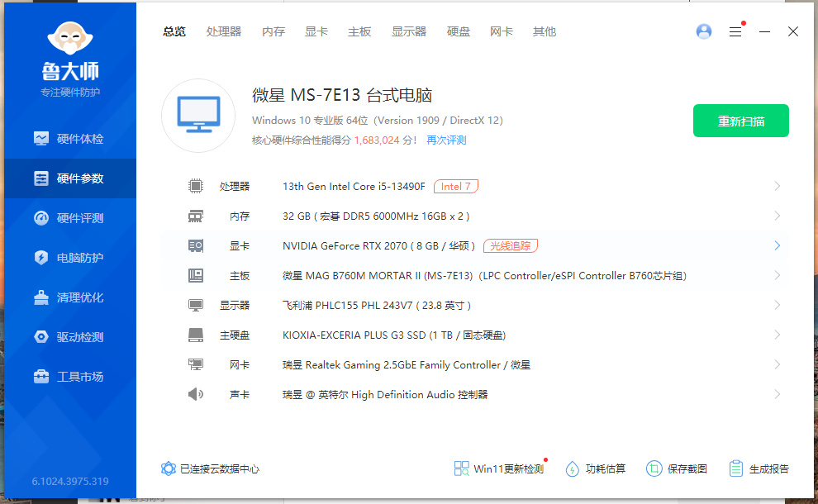This screenshot has height=504, width=818.
Task: Switch to the 显示器 tab
Action: [409, 32]
